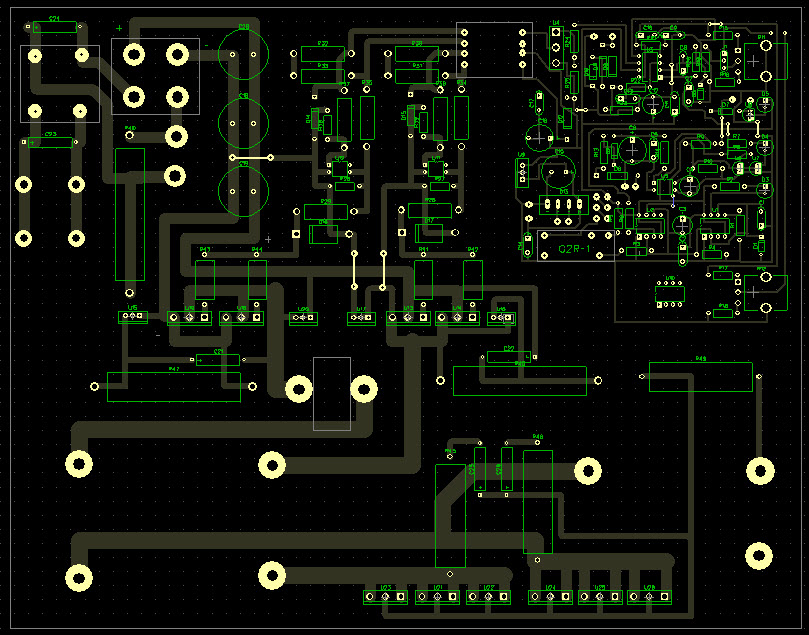
Task: Select the tall R40 resistor outline
Action: tap(130, 215)
